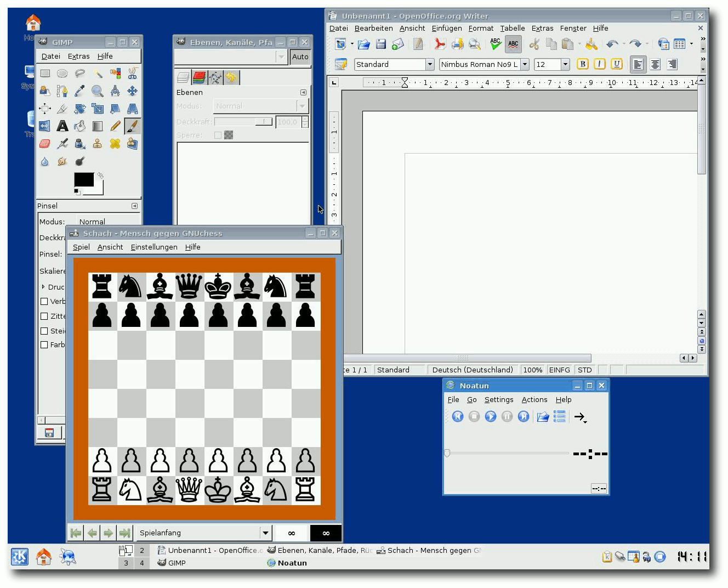
Task: Open chess 'Einstellungen' menu
Action: click(x=154, y=247)
